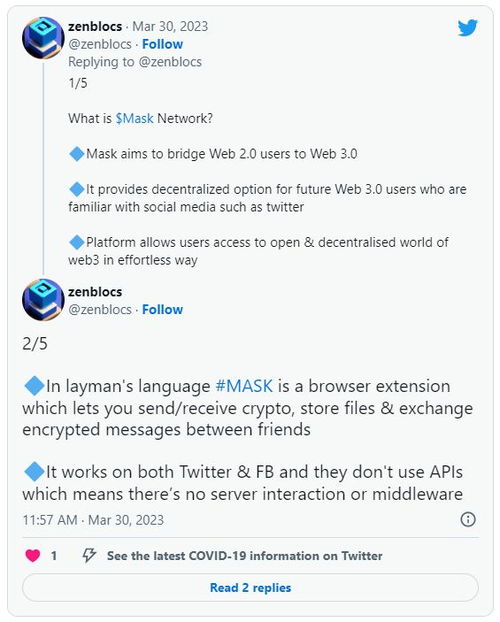Follow zenblocs in the second tweet
The width and height of the screenshot is (500, 622).
(162, 309)
